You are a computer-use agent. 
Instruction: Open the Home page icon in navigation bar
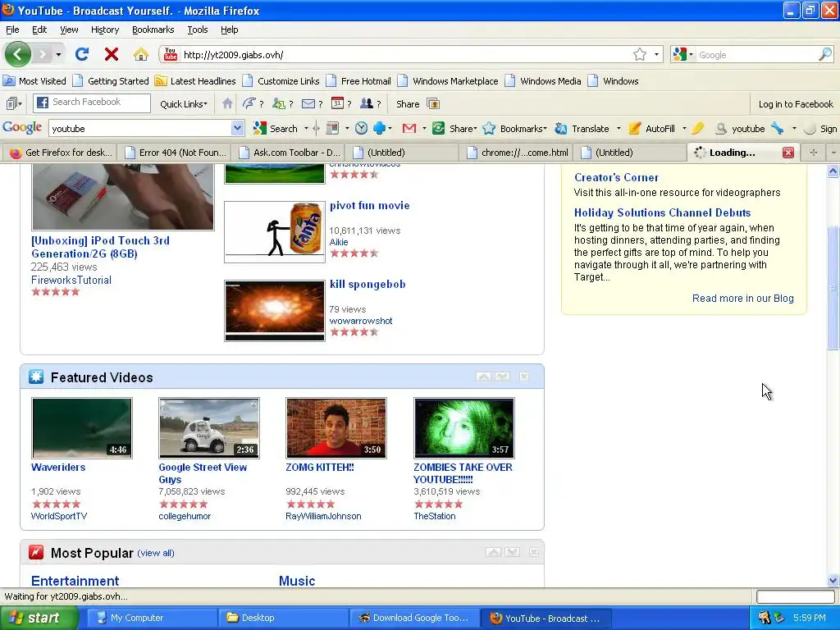[141, 54]
